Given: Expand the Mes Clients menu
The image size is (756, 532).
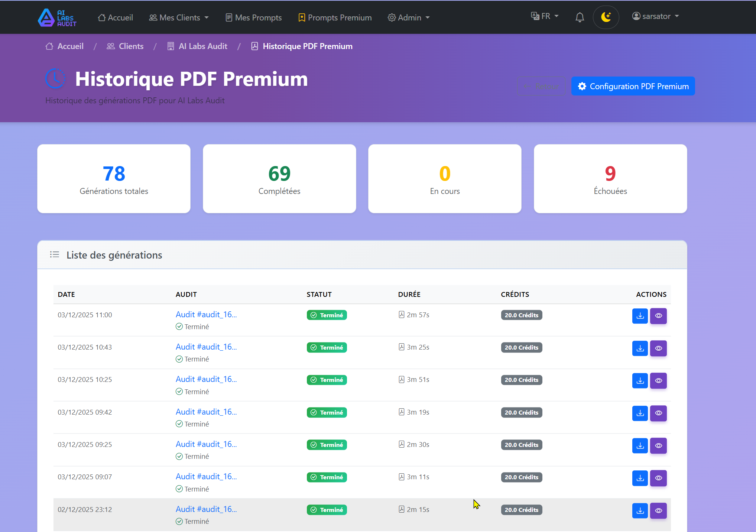Looking at the screenshot, I should pos(179,17).
